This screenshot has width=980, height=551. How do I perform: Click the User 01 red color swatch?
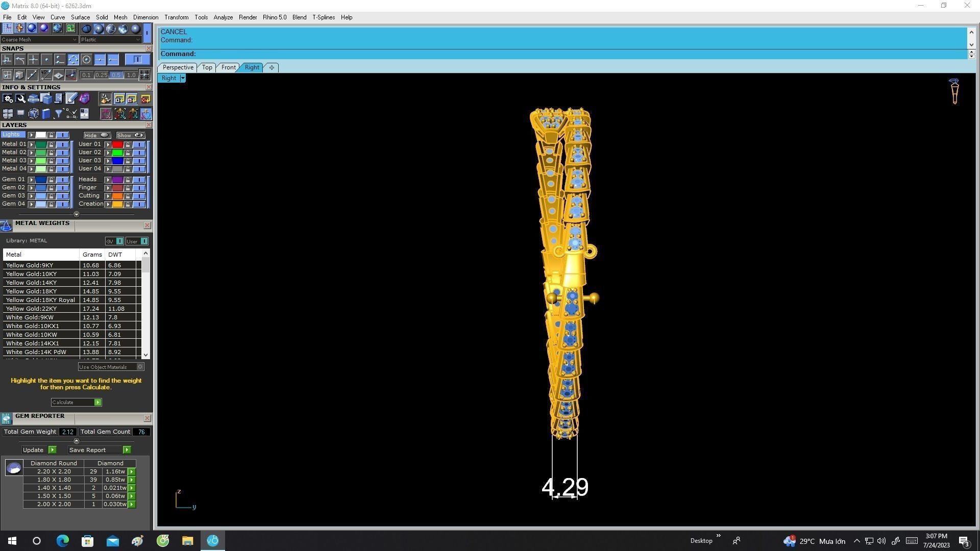(x=117, y=144)
